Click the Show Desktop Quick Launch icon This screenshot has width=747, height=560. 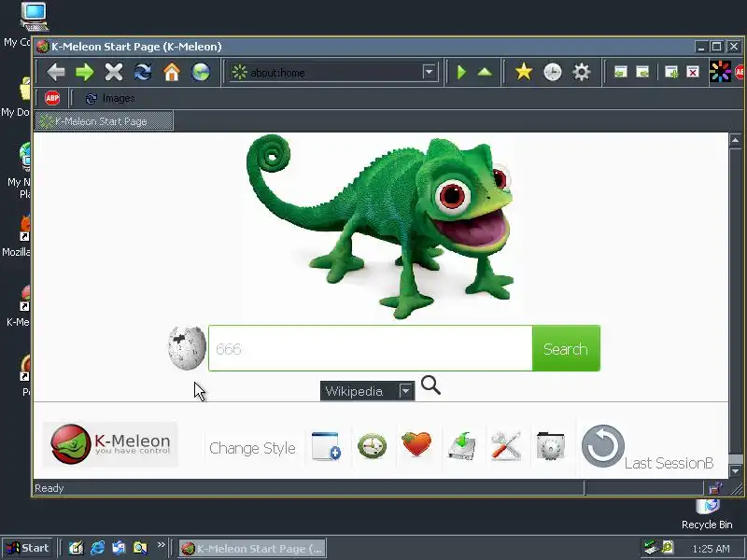click(76, 548)
